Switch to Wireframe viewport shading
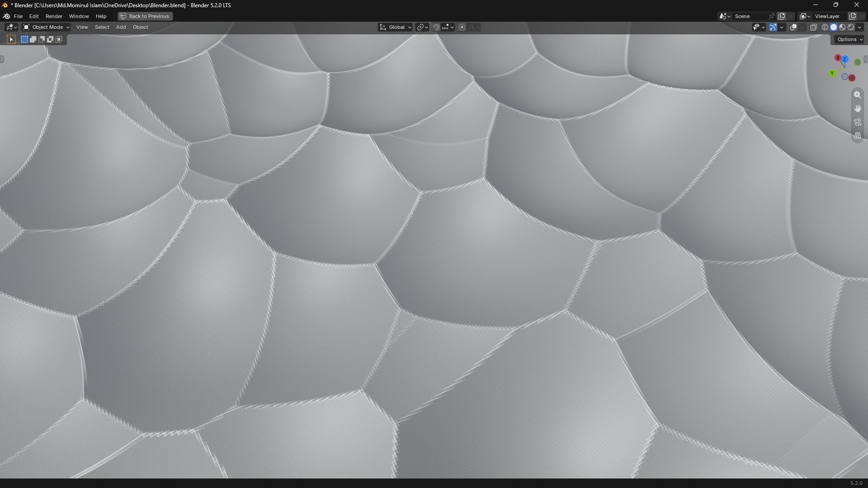The width and height of the screenshot is (868, 488). 825,27
